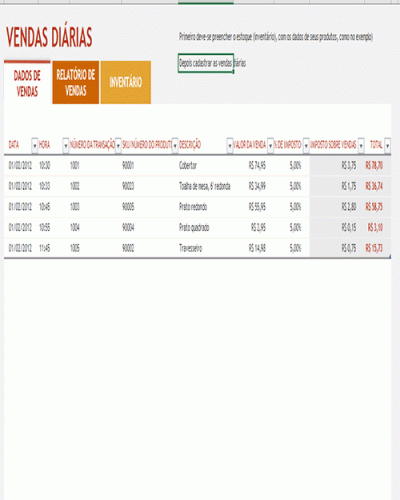Expand the NÚMERO DA TRANSAÇÃO filter arrow
The height and width of the screenshot is (500, 400).
click(118, 145)
